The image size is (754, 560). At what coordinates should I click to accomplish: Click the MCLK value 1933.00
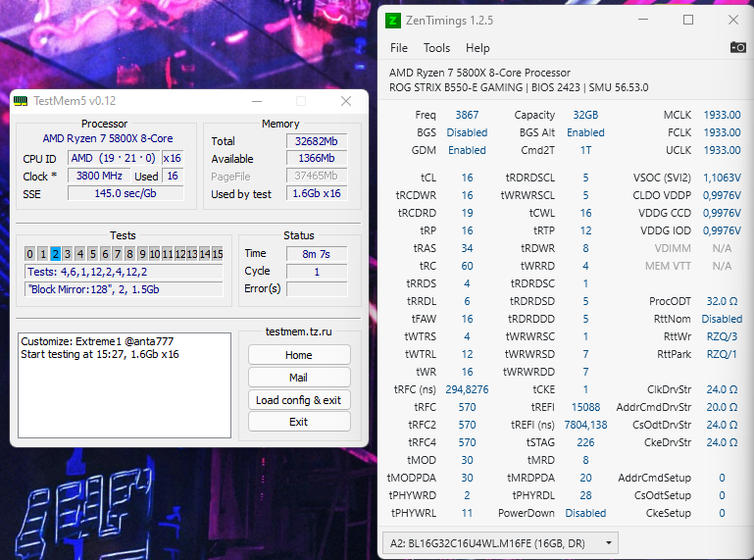point(722,115)
